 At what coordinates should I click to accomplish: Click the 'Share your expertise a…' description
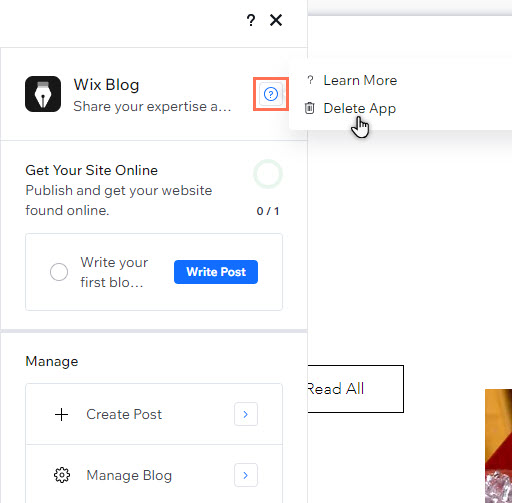point(152,107)
